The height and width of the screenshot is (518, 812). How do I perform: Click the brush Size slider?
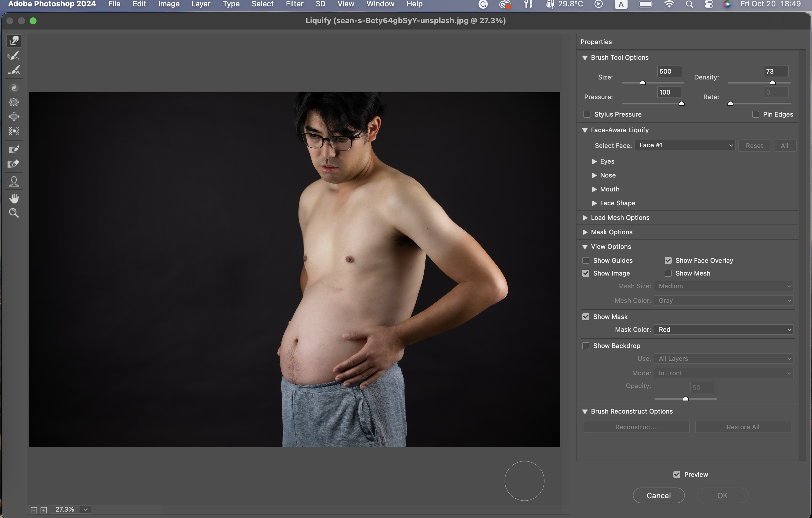pos(643,83)
